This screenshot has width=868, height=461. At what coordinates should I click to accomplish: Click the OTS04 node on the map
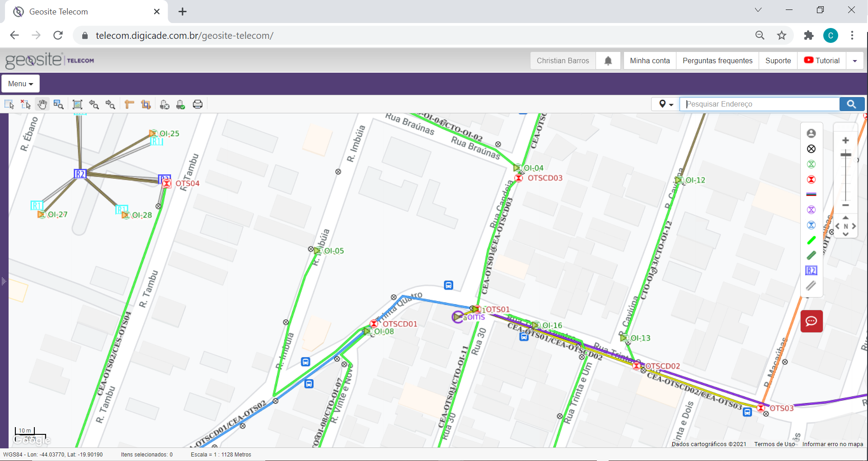click(167, 183)
